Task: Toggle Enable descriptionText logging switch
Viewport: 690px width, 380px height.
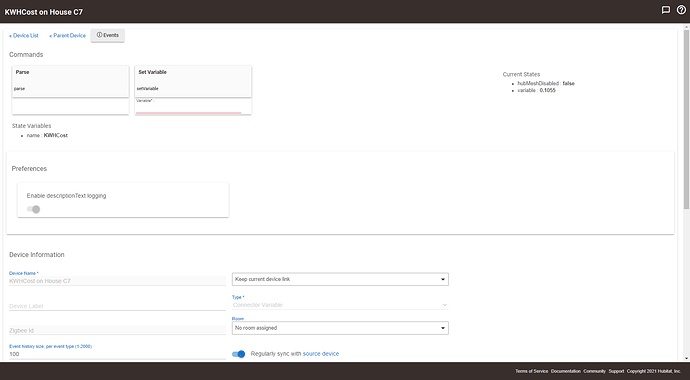Action: (33, 209)
